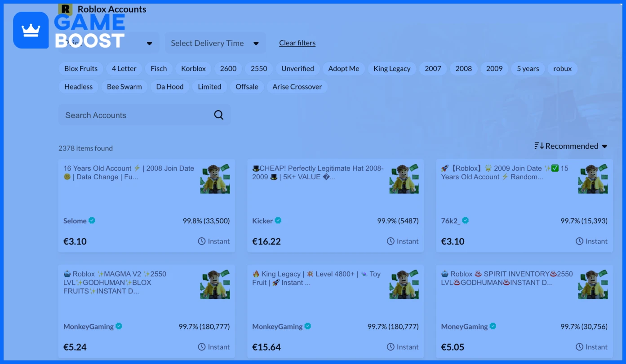This screenshot has width=626, height=364.
Task: Select the Fisch filter tag
Action: [159, 69]
